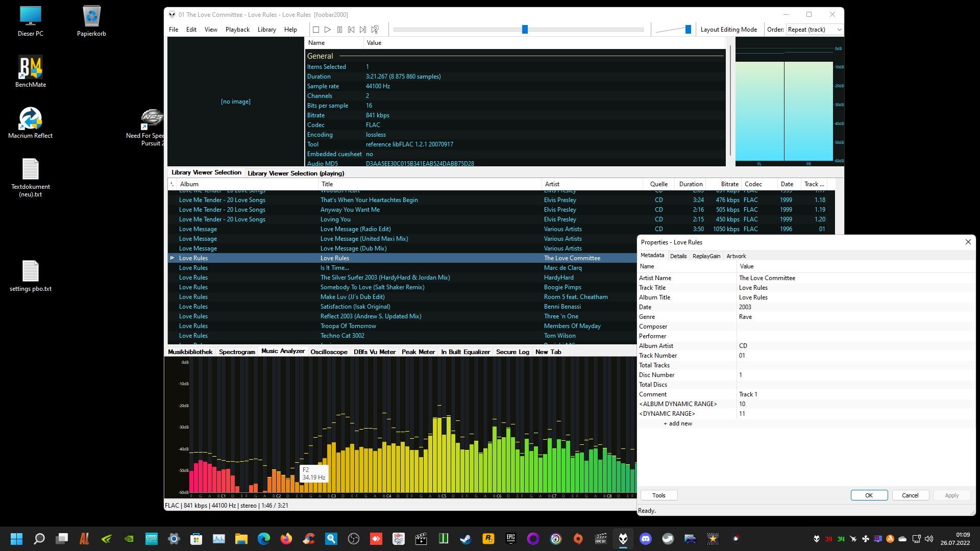This screenshot has height=551, width=980.
Task: Open the In Built Equalizer tab
Action: tap(465, 352)
